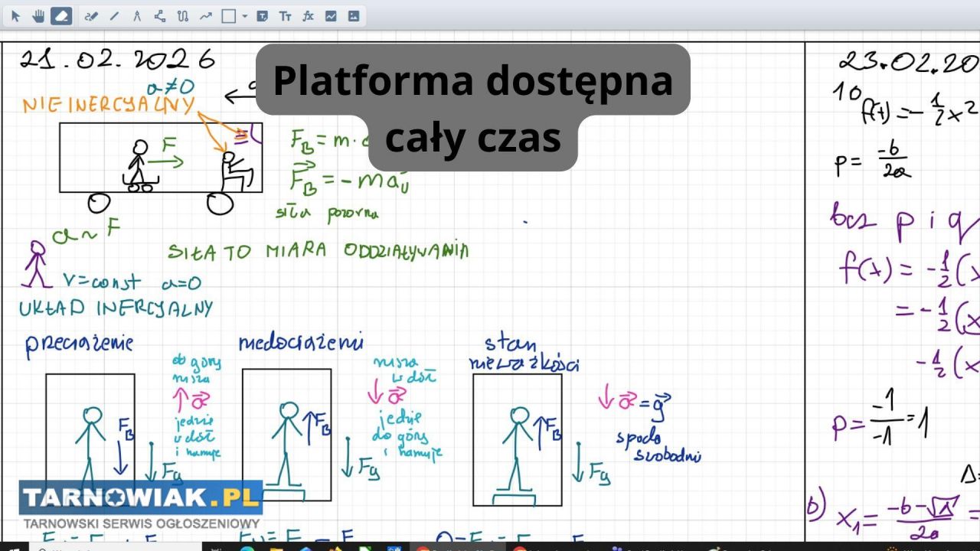This screenshot has width=980, height=551.
Task: Insert a function graph chart
Action: click(x=331, y=15)
